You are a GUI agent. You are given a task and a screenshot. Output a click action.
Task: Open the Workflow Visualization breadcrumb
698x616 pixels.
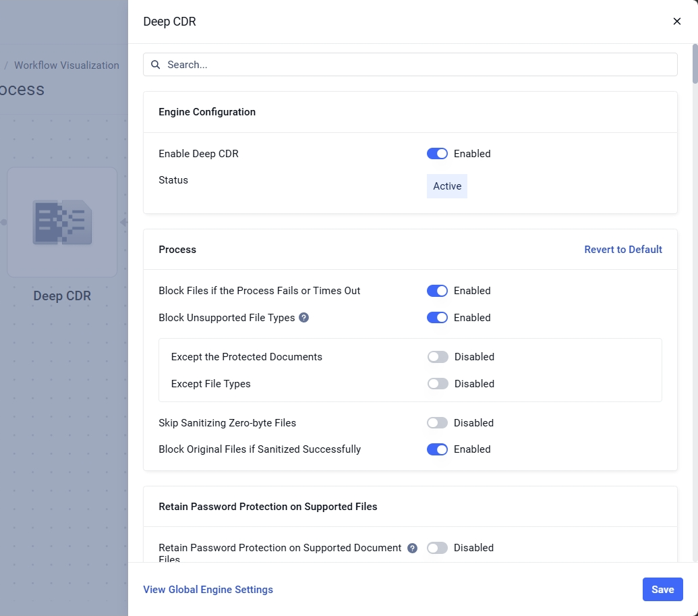tap(67, 65)
